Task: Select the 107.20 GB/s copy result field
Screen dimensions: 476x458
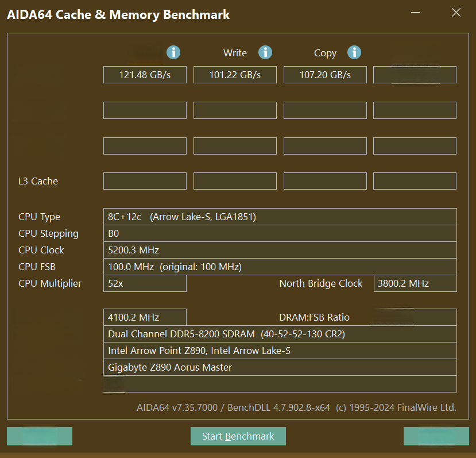Action: pos(325,75)
